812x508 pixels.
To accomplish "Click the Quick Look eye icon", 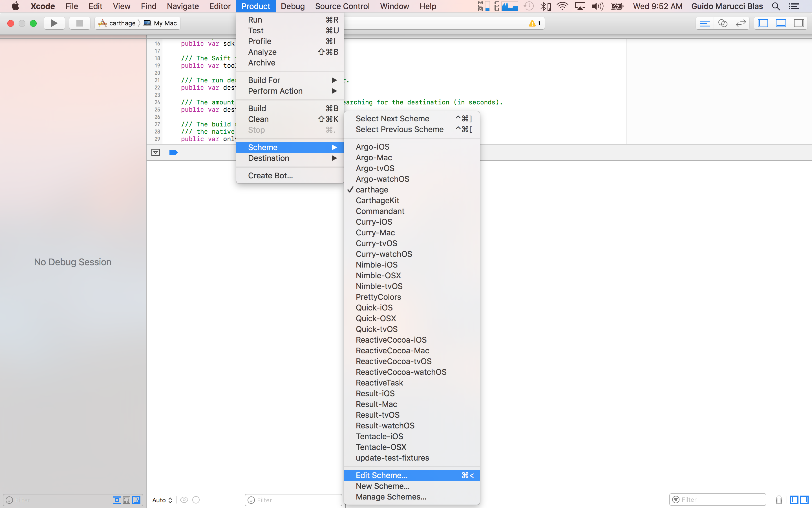I will 184,500.
